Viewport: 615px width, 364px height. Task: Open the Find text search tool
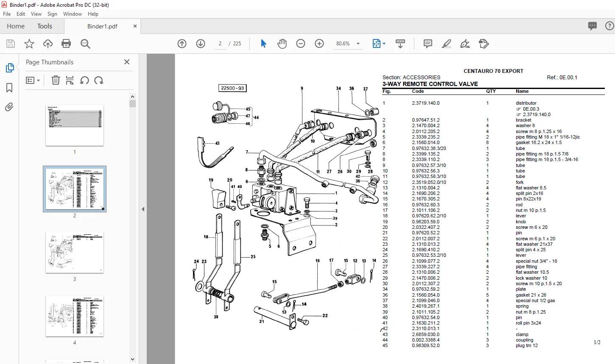(85, 44)
